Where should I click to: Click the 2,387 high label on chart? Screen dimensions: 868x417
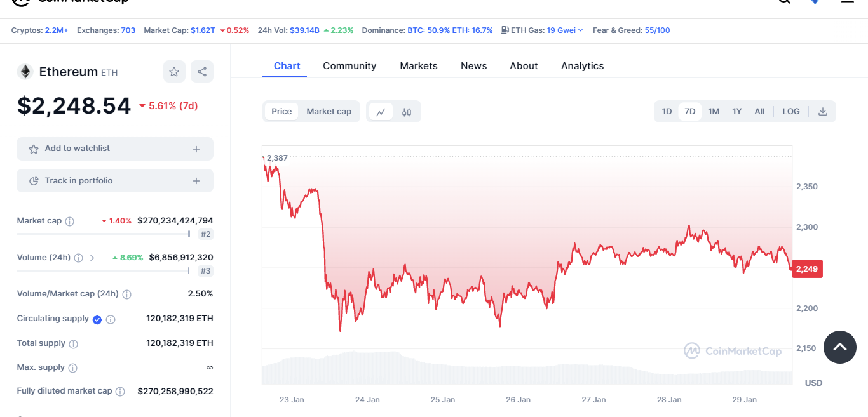[277, 157]
